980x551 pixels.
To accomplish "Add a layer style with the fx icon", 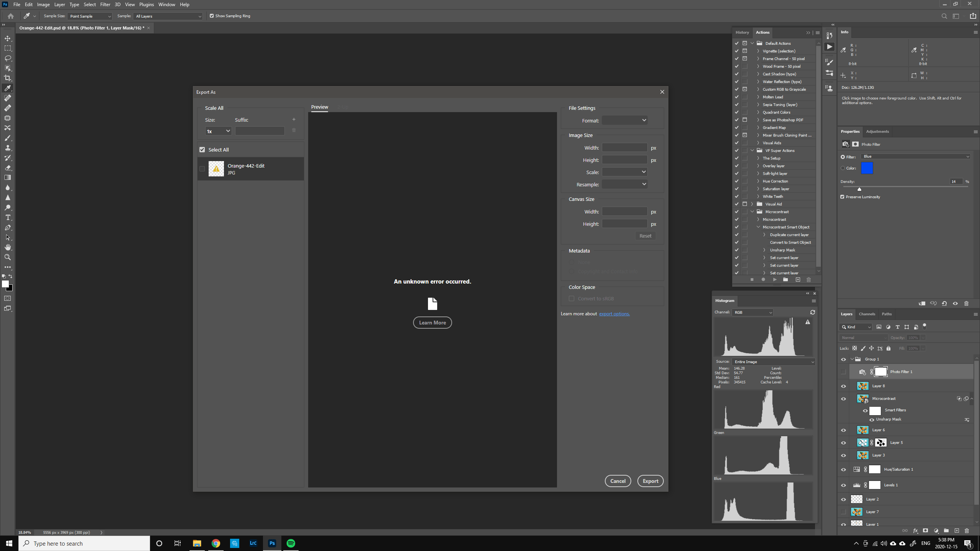I will coord(915,531).
